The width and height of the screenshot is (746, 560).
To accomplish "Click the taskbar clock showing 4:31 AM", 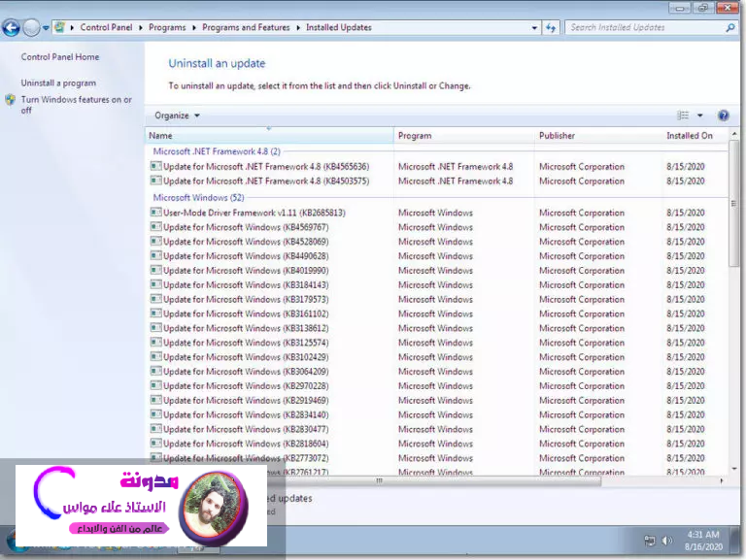I will (x=703, y=541).
